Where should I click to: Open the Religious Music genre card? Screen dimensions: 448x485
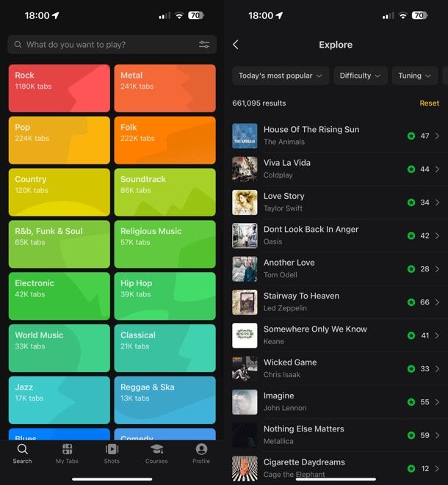(x=165, y=244)
